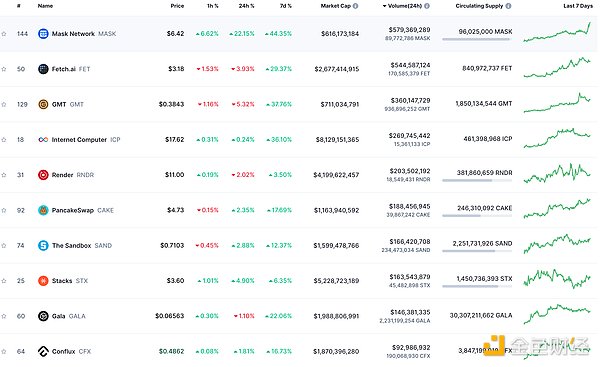This screenshot has width=600, height=367.
Task: Click Mask Network circulating supply bar
Action: point(477,39)
